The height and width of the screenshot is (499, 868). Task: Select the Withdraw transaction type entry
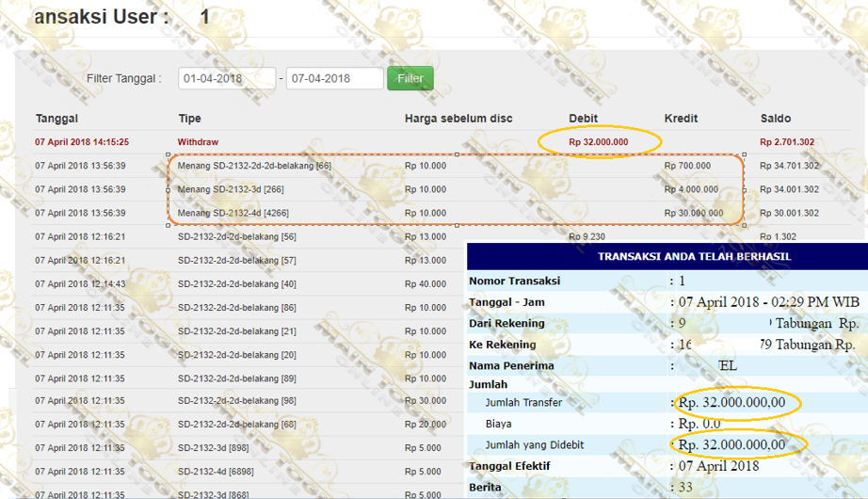(198, 142)
